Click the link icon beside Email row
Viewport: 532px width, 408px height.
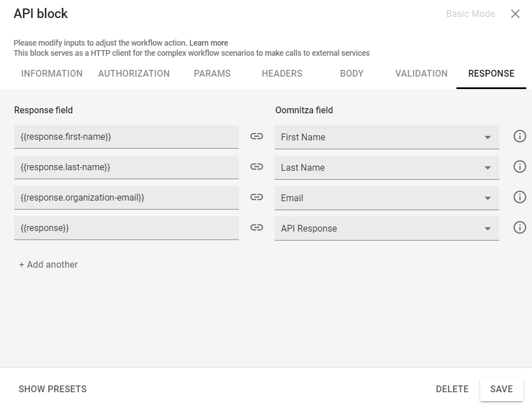[x=256, y=197]
